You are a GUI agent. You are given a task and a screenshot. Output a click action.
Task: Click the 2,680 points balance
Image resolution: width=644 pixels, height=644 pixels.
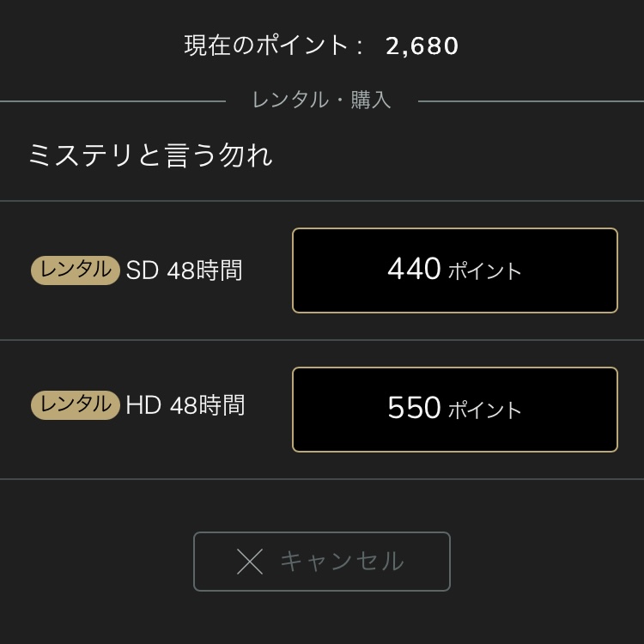pyautogui.click(x=422, y=46)
